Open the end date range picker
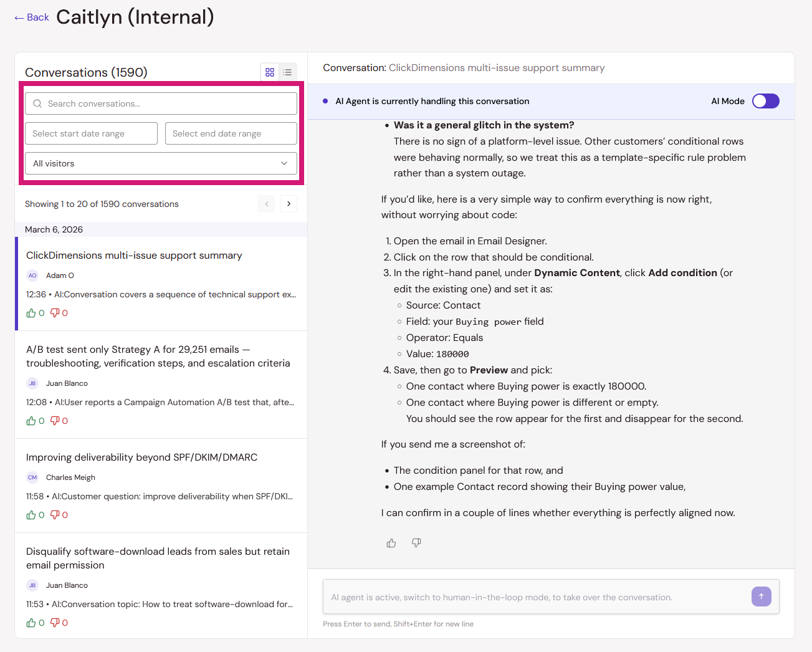The width and height of the screenshot is (812, 652). click(231, 133)
